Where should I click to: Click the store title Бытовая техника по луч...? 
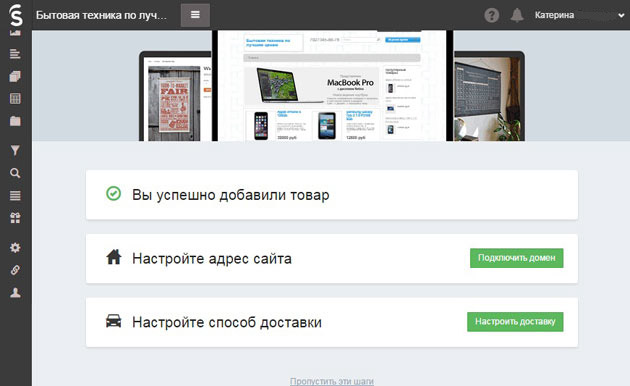click(x=101, y=15)
